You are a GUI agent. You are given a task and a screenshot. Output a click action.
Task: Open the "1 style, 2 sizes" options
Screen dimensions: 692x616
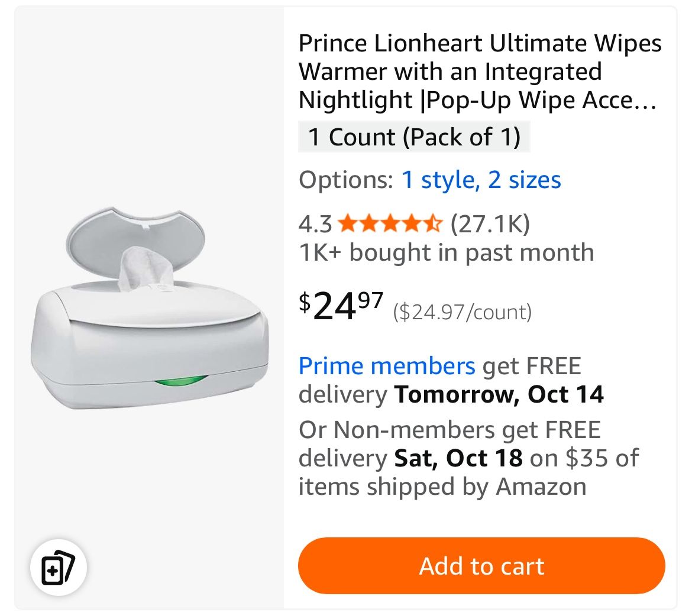pos(481,180)
